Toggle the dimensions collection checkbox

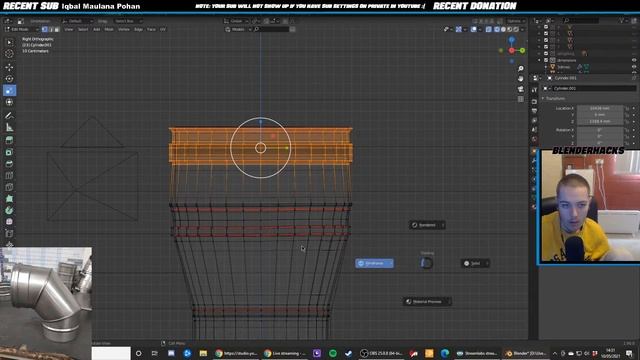546,60
